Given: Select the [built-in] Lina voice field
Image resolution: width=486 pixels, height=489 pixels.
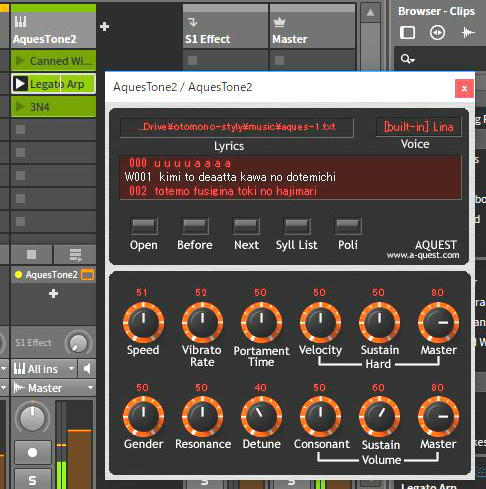Looking at the screenshot, I should [x=419, y=127].
